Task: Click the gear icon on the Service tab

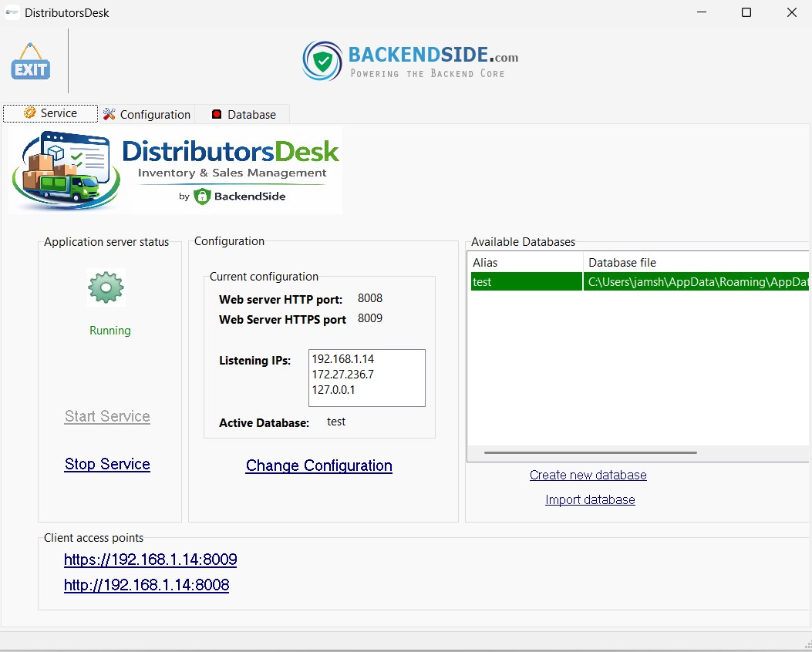Action: pyautogui.click(x=30, y=113)
